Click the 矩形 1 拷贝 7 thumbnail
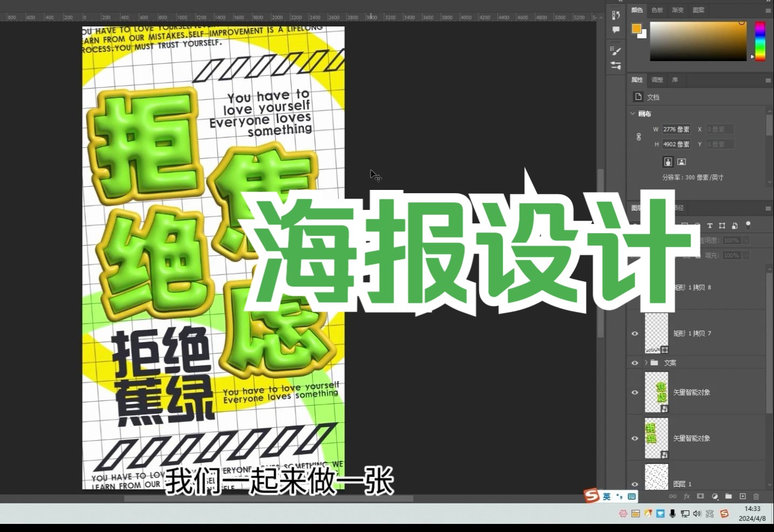This screenshot has height=532, width=774. (x=657, y=333)
